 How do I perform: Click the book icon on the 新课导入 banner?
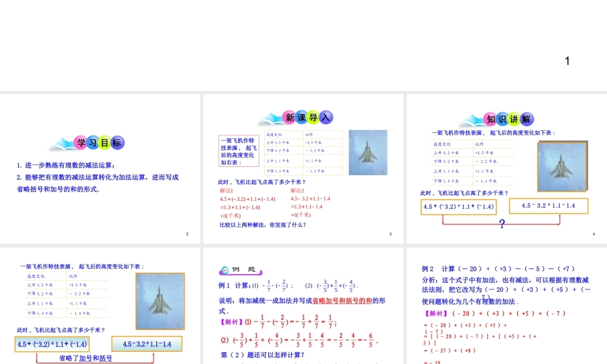point(271,118)
